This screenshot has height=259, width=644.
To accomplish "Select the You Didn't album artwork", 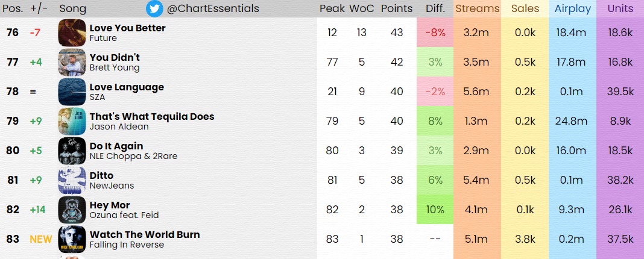I will [x=72, y=63].
